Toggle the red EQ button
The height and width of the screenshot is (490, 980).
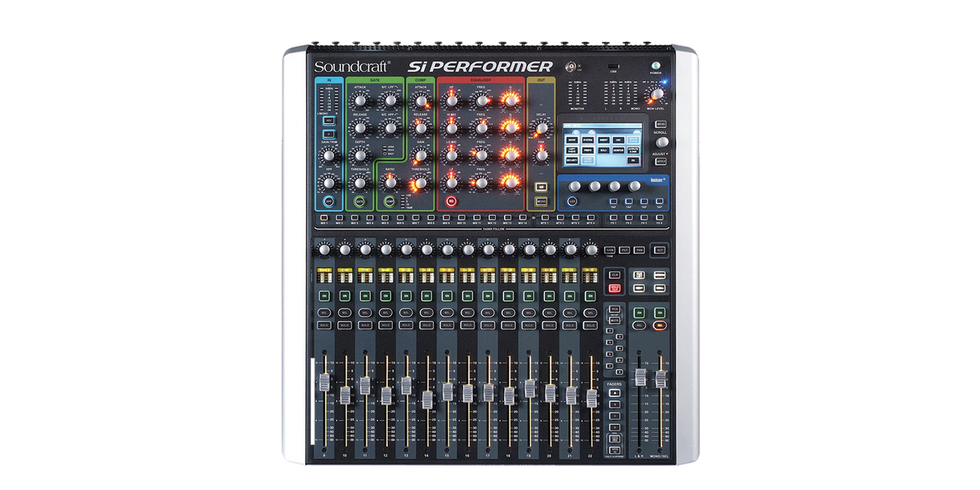pyautogui.click(x=452, y=201)
